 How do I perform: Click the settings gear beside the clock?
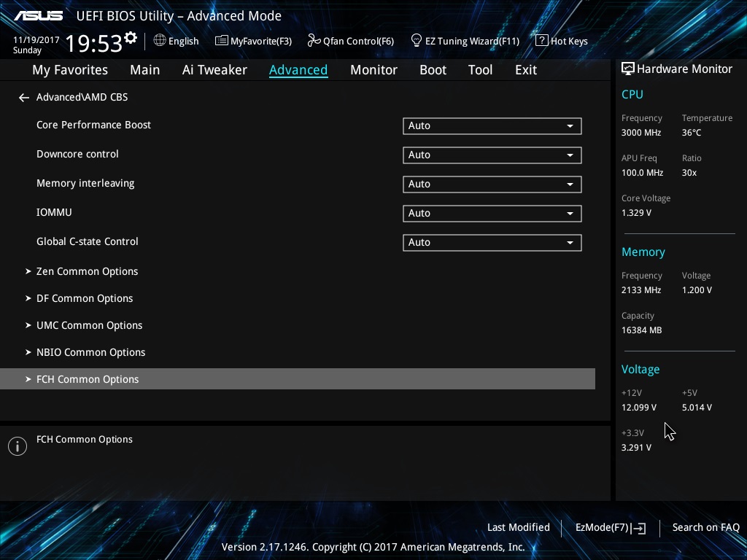point(131,38)
